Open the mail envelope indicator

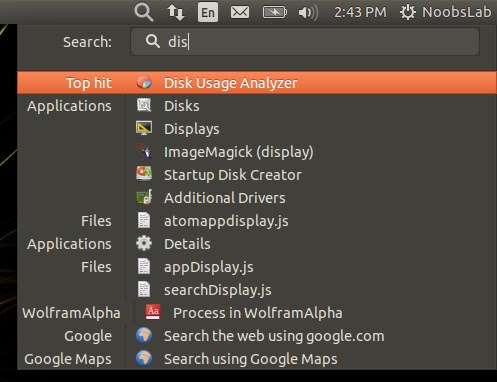pyautogui.click(x=240, y=13)
